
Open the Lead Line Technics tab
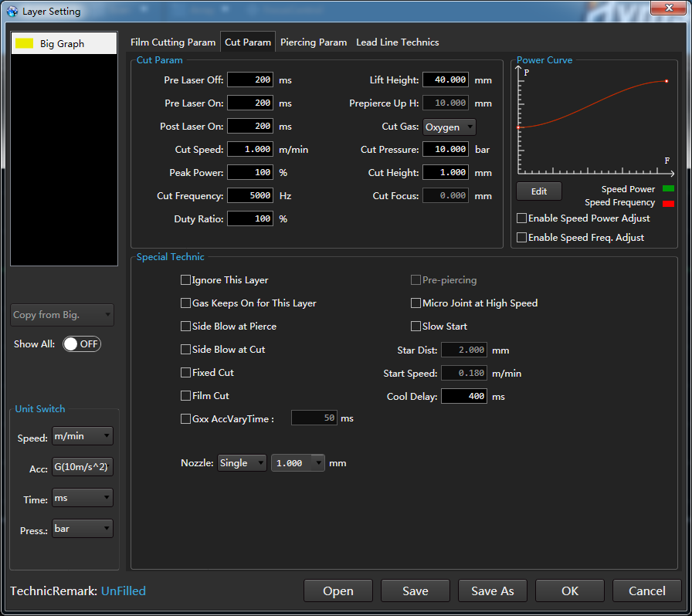pyautogui.click(x=397, y=42)
